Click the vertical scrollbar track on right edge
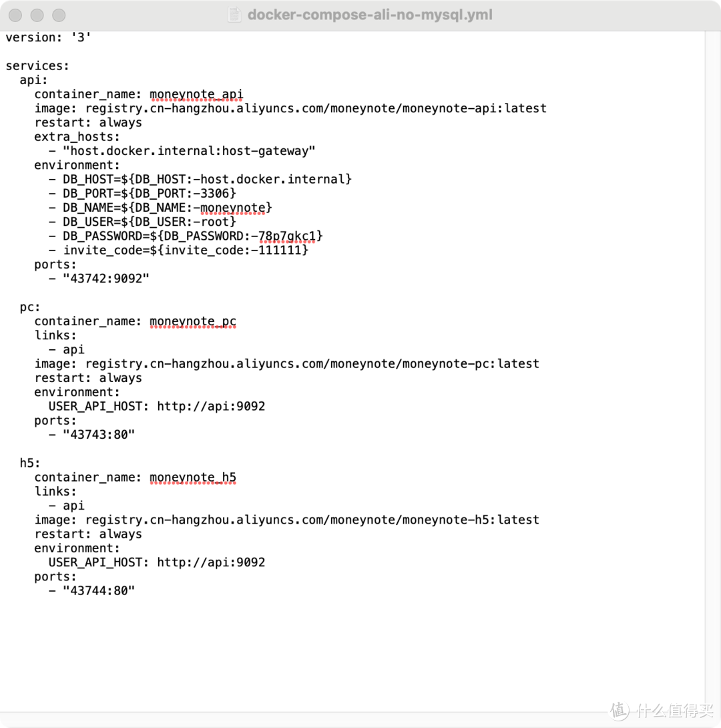This screenshot has height=728, width=721. click(x=712, y=371)
